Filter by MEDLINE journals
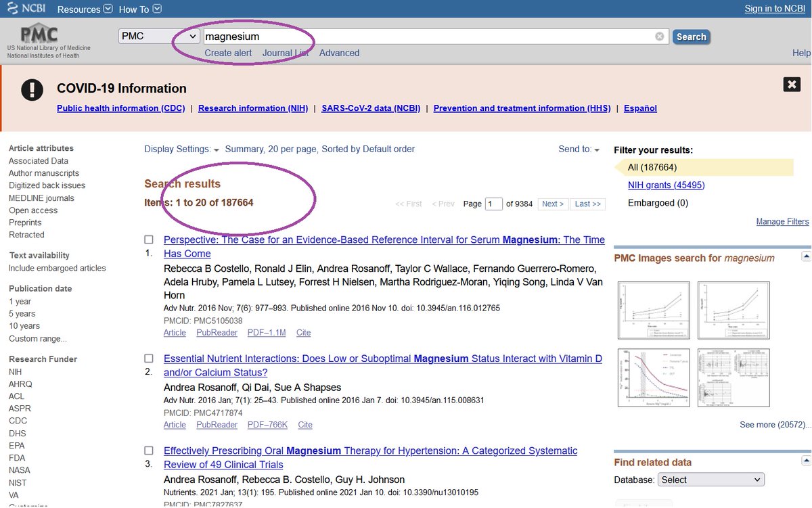This screenshot has height=508, width=812. (x=41, y=198)
